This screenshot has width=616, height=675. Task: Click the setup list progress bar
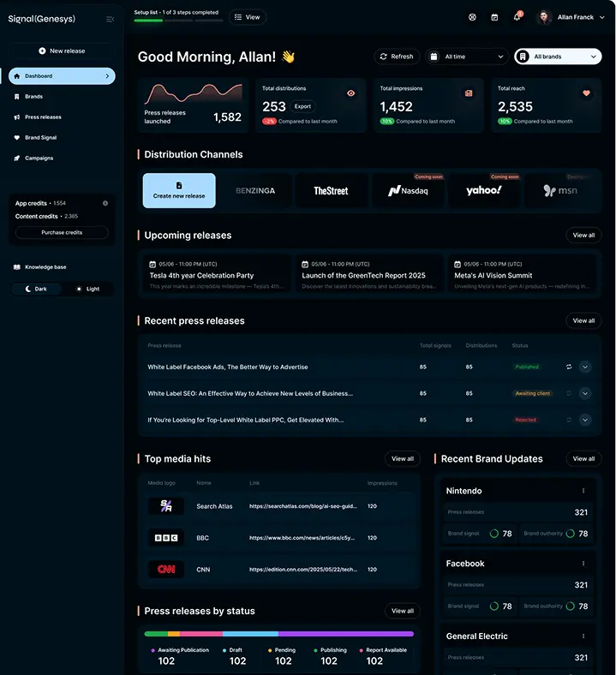click(x=178, y=21)
